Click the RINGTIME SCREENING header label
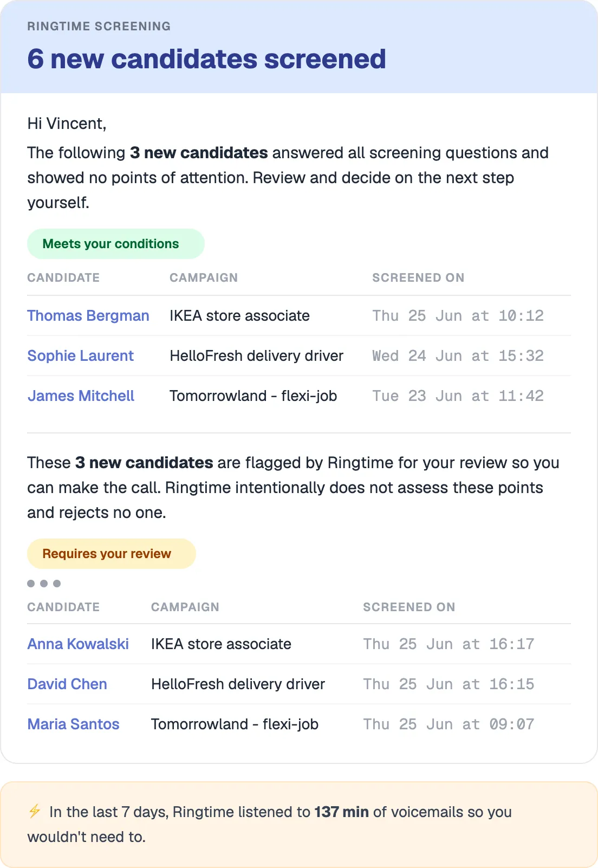This screenshot has height=868, width=598. tap(99, 26)
